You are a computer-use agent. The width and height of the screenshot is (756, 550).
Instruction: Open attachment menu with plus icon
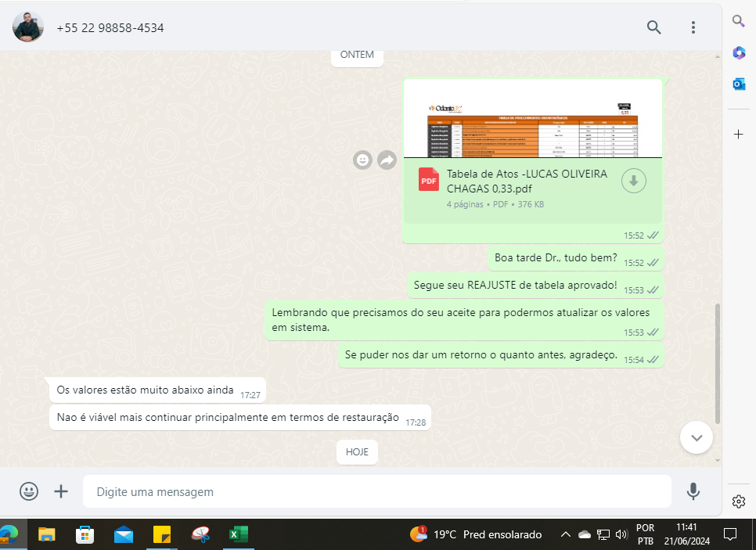click(61, 491)
